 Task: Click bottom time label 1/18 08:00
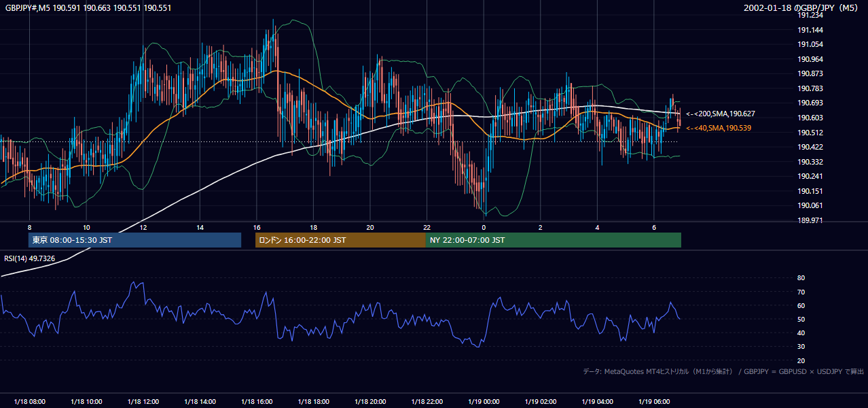[30, 402]
